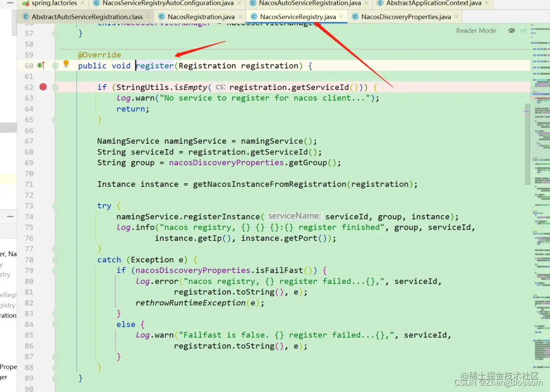Click the fold end marker on line 77
The image size is (550, 392).
55,249
